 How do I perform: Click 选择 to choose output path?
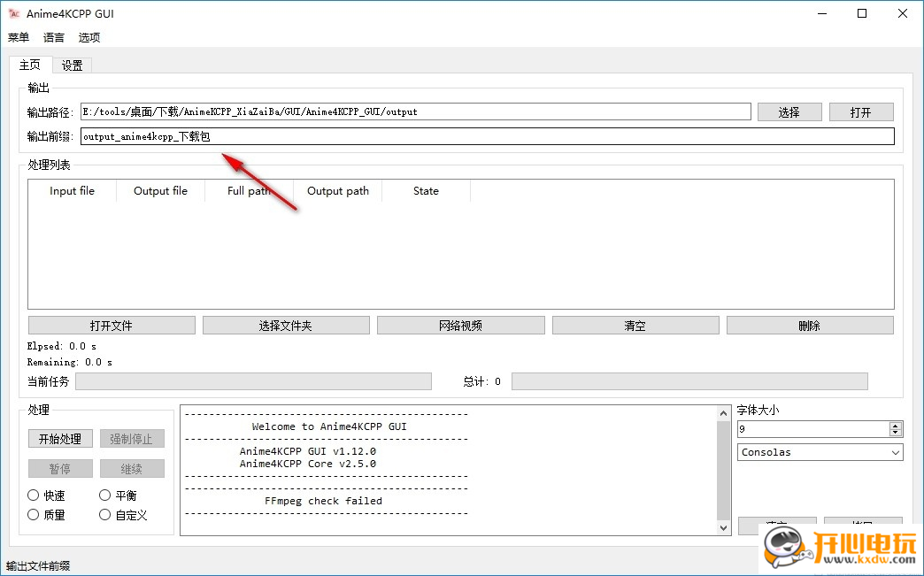789,111
